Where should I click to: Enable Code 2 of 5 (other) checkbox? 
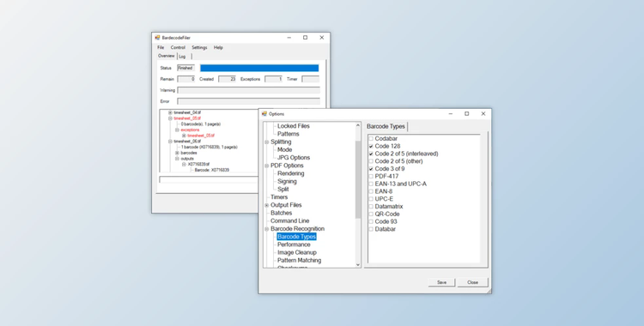[371, 161]
